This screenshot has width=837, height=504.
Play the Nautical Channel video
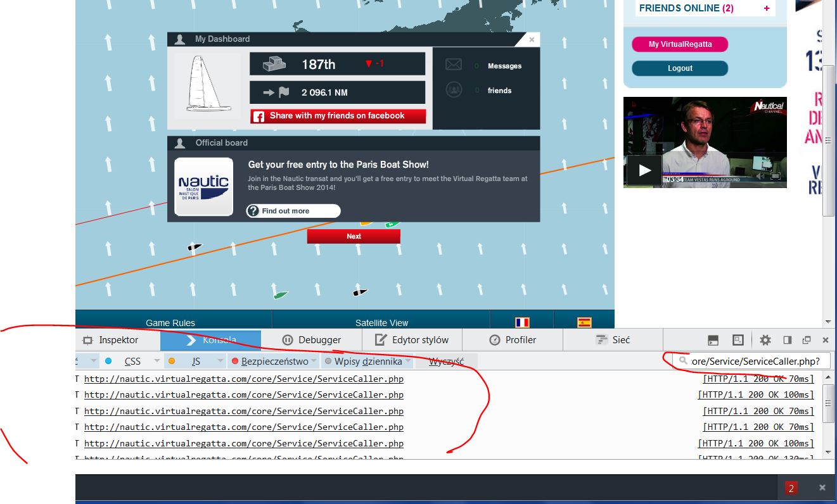(x=644, y=170)
